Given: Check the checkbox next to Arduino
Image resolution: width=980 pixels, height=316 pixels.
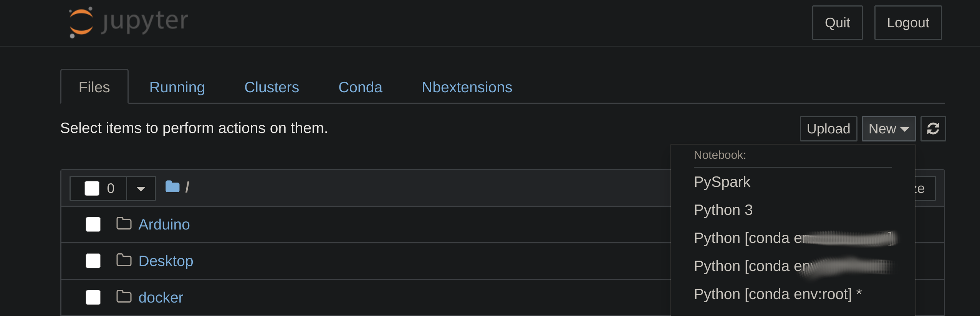Looking at the screenshot, I should [x=93, y=224].
